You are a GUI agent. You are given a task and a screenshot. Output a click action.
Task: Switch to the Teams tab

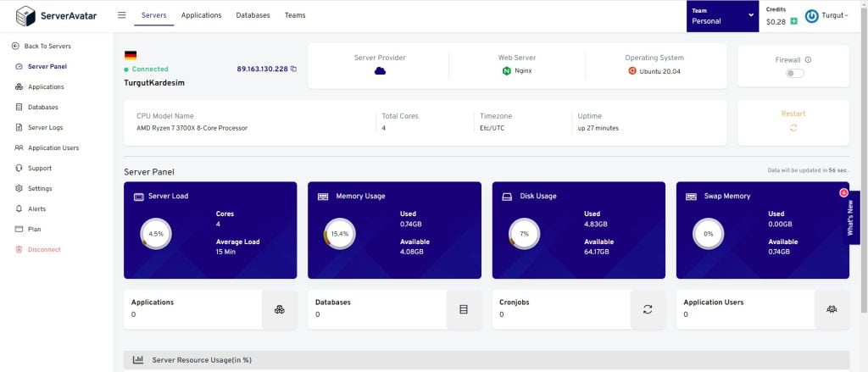tap(295, 15)
